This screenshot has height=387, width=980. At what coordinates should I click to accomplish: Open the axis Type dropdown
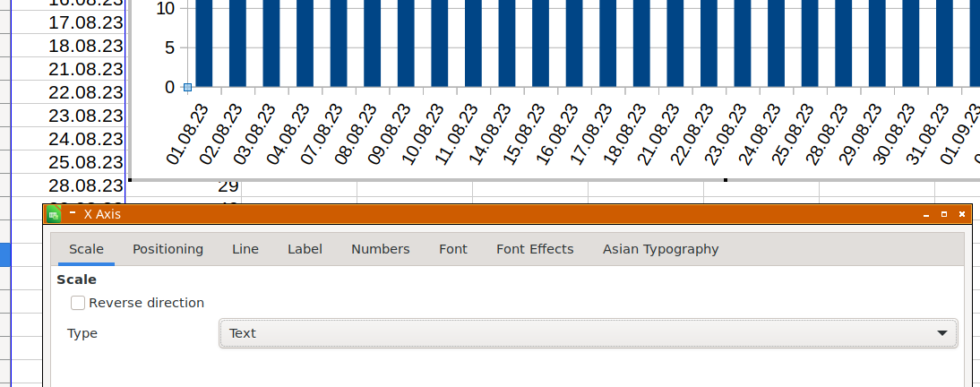(x=588, y=333)
